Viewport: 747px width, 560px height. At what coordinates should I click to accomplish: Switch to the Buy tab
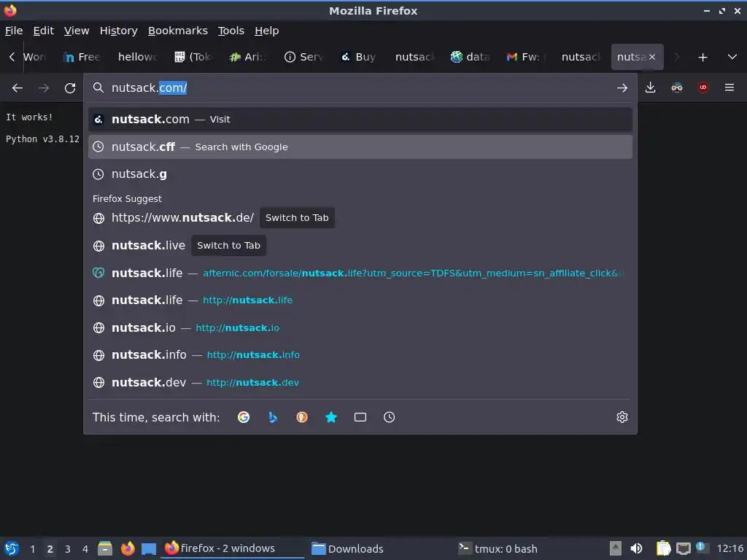click(x=359, y=57)
